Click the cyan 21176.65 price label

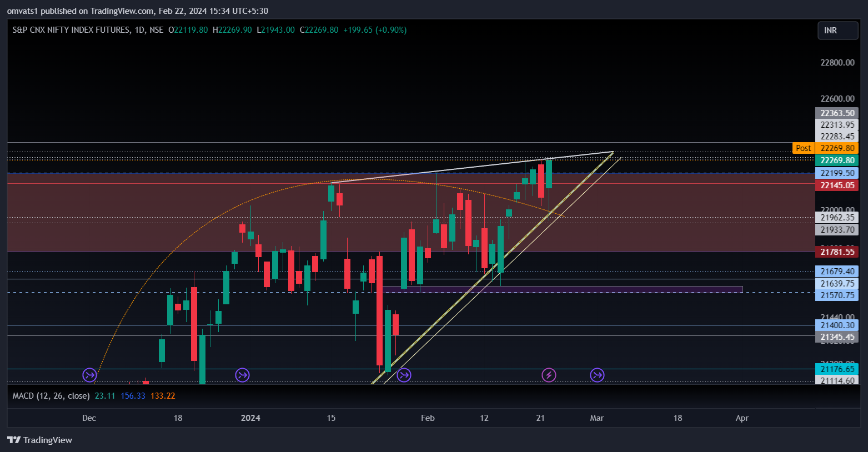(837, 369)
